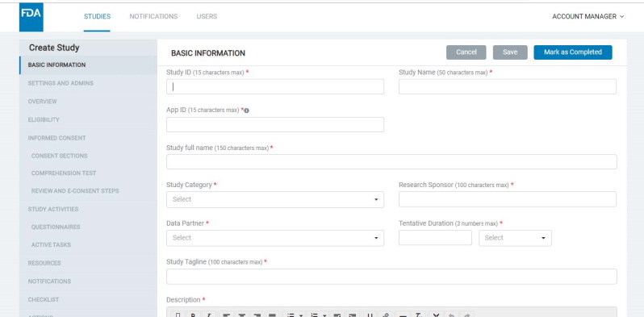The height and width of the screenshot is (317, 644).
Task: Focus the Study Name input field
Action: (508, 86)
